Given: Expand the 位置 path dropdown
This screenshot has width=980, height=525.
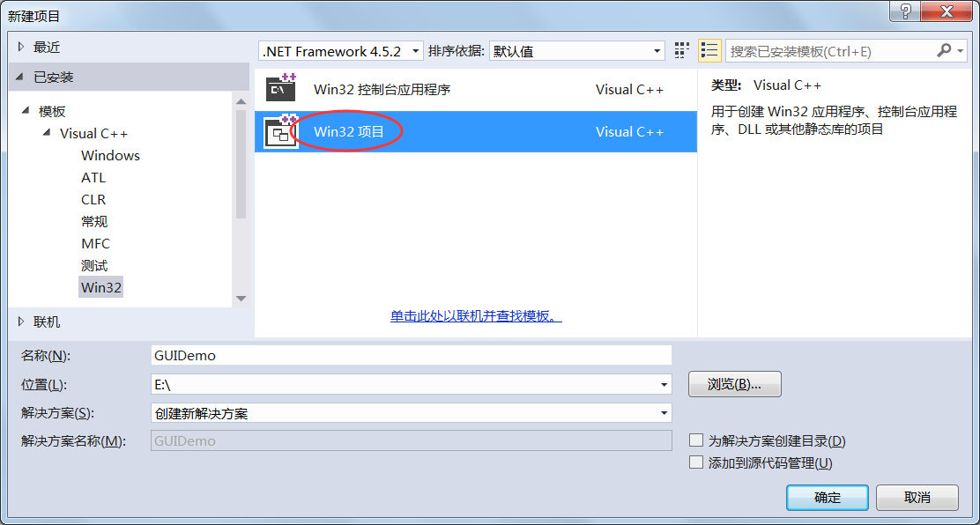Looking at the screenshot, I should pyautogui.click(x=664, y=385).
